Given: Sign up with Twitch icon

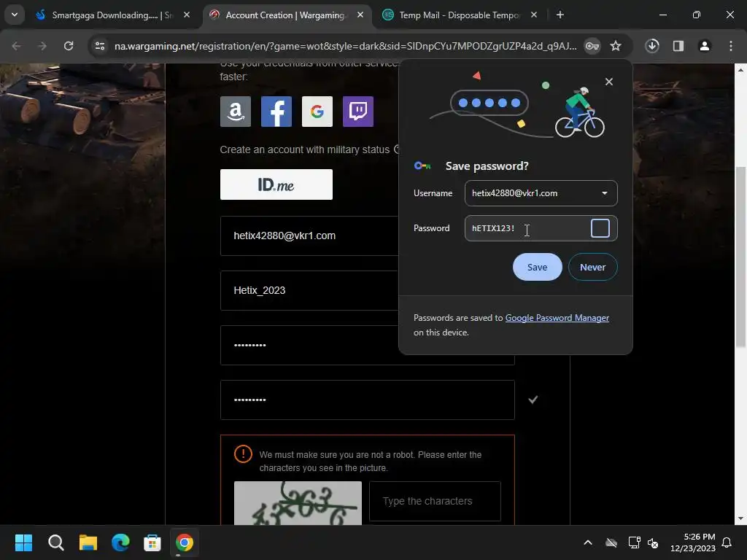Looking at the screenshot, I should pos(358,112).
